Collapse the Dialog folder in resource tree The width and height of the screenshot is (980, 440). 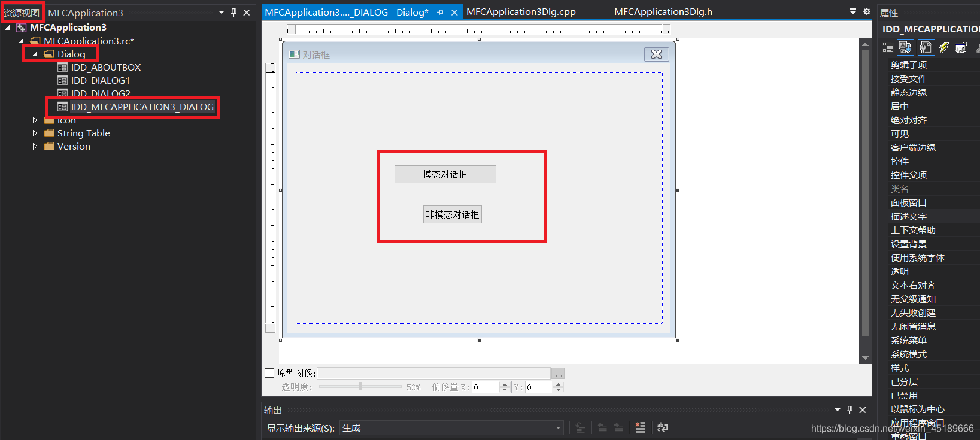pyautogui.click(x=35, y=54)
